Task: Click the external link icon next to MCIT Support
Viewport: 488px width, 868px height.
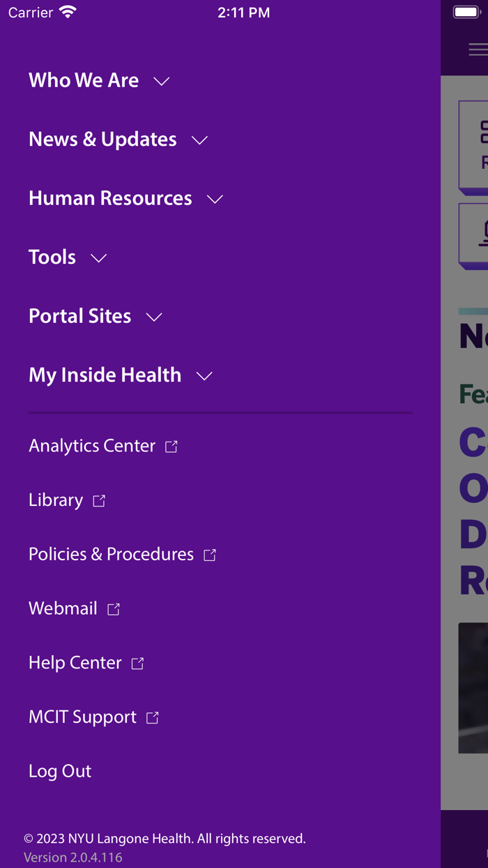Action: point(153,717)
